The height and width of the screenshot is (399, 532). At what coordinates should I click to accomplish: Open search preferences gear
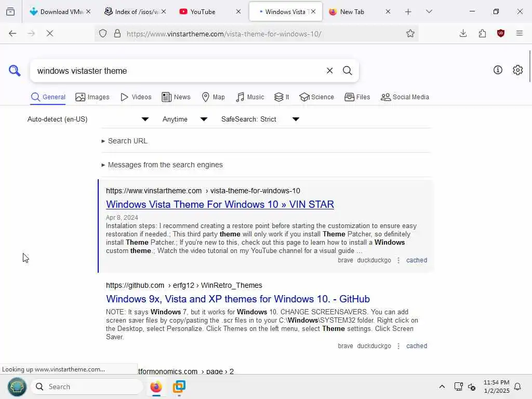click(517, 70)
